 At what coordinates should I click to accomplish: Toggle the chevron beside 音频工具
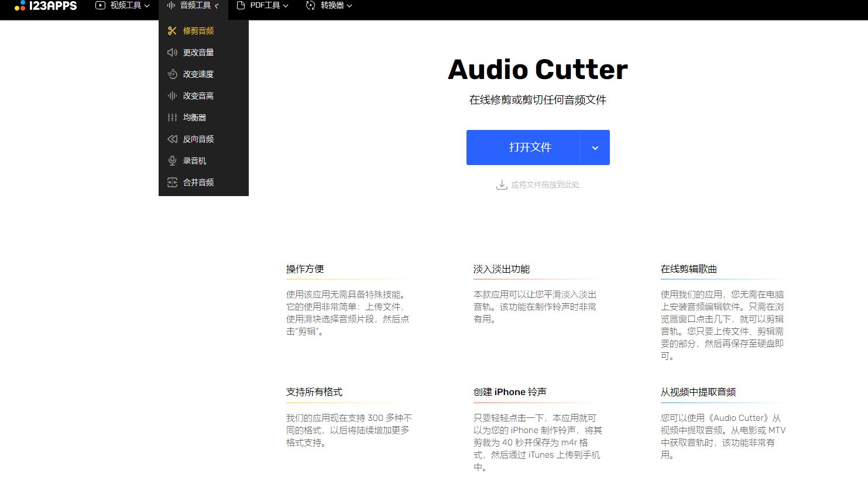tap(217, 6)
